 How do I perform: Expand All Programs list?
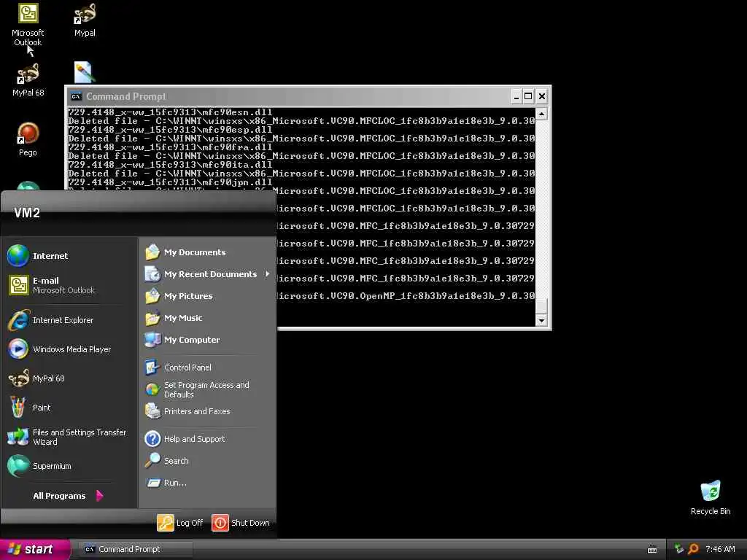(x=68, y=496)
